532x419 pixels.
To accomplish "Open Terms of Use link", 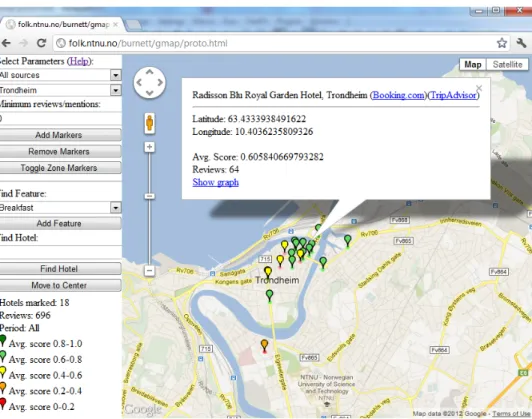I will click(x=511, y=413).
